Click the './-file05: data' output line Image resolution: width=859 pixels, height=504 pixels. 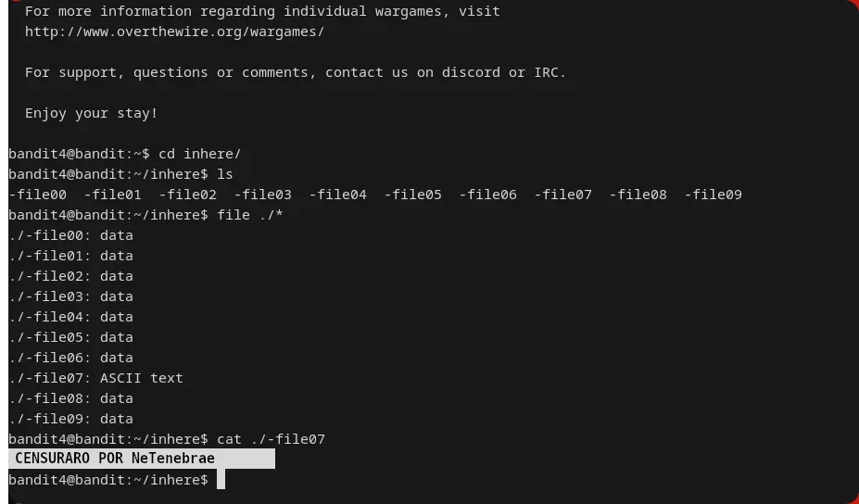point(70,337)
